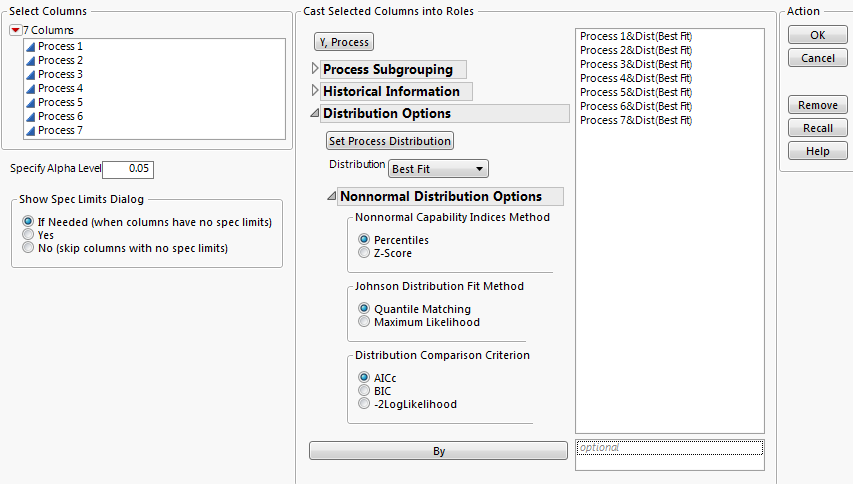Screen dimensions: 853x484
Task: Click the blue continuous icon beside Process 3
Action: (x=30, y=74)
